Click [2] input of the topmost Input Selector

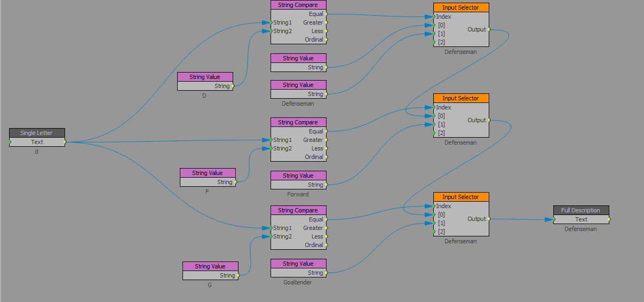click(434, 42)
